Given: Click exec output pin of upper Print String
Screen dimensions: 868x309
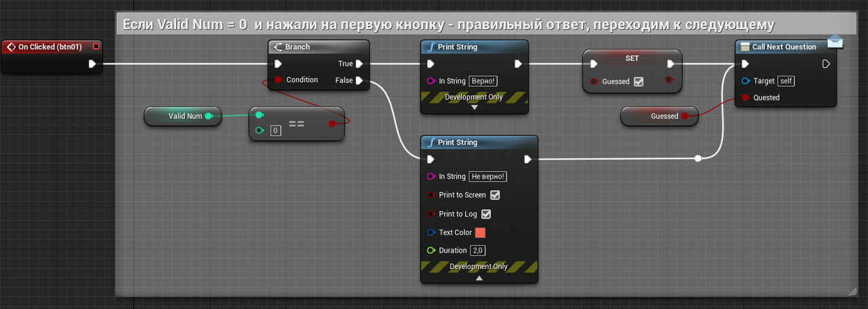Looking at the screenshot, I should [x=518, y=64].
